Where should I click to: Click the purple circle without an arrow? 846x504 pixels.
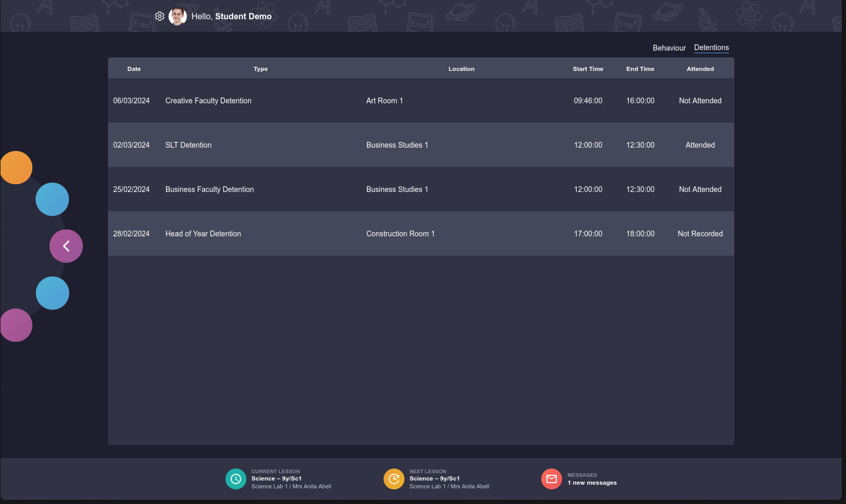[16, 325]
